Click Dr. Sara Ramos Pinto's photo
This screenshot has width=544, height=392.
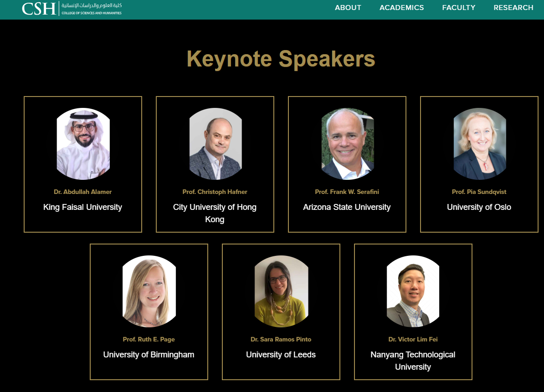pyautogui.click(x=281, y=291)
